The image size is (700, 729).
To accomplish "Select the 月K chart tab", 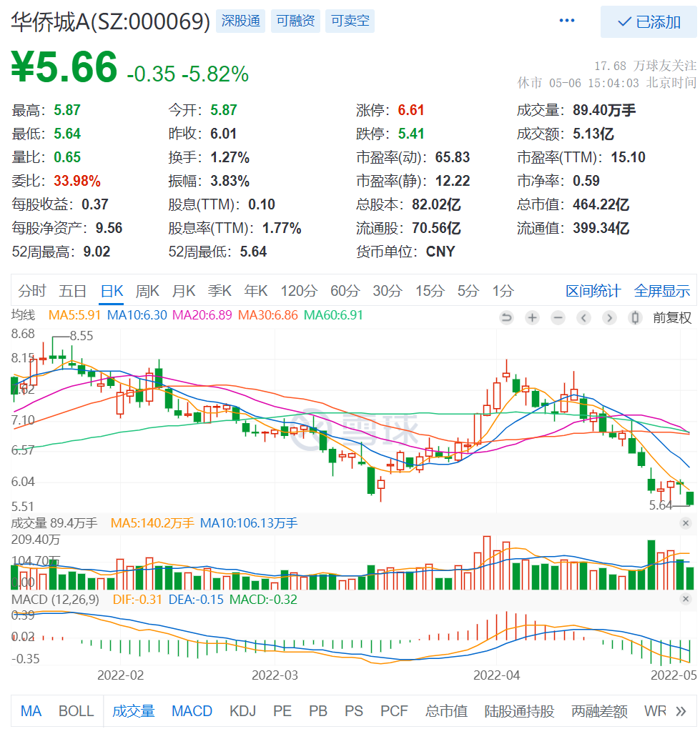I will (x=183, y=291).
